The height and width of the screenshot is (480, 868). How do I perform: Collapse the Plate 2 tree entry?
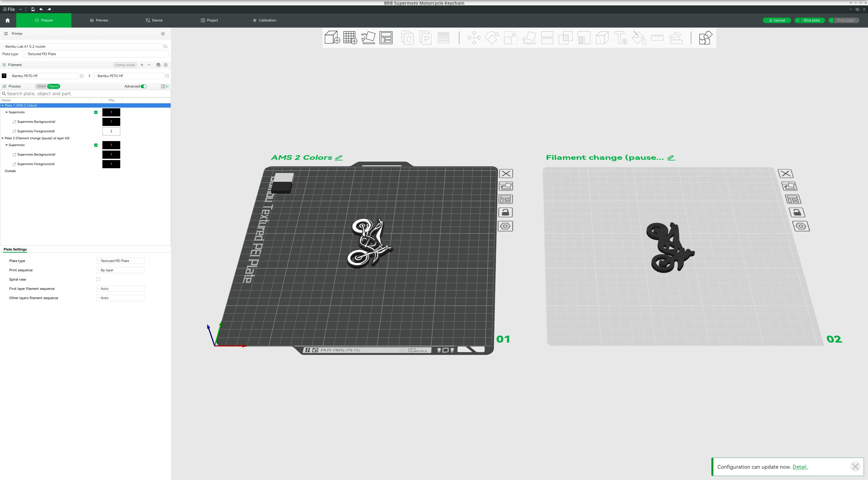coord(2,138)
